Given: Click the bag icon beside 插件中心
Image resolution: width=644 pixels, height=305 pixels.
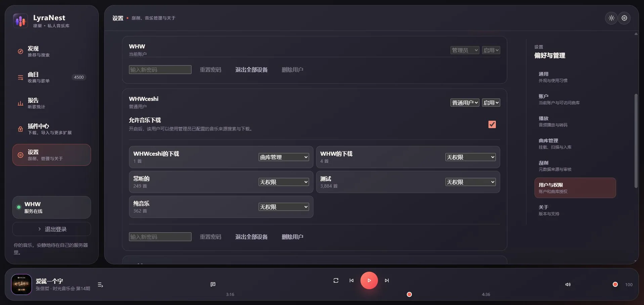Looking at the screenshot, I should click(x=20, y=129).
